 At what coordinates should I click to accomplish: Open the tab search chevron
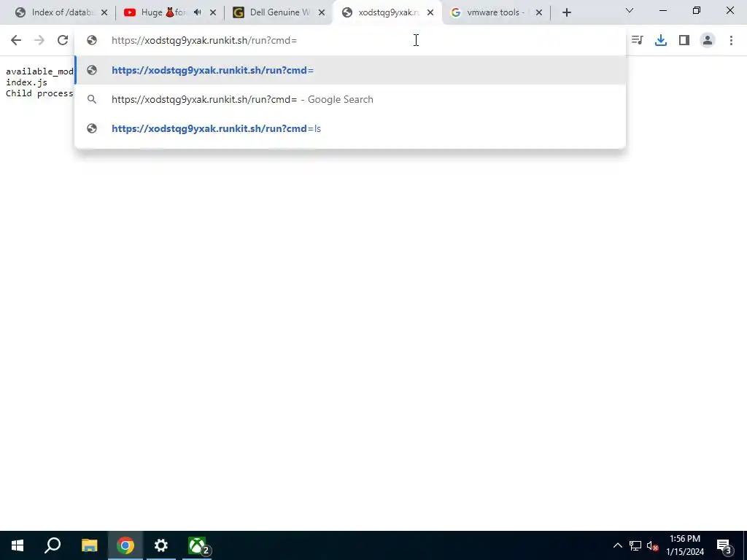(630, 10)
